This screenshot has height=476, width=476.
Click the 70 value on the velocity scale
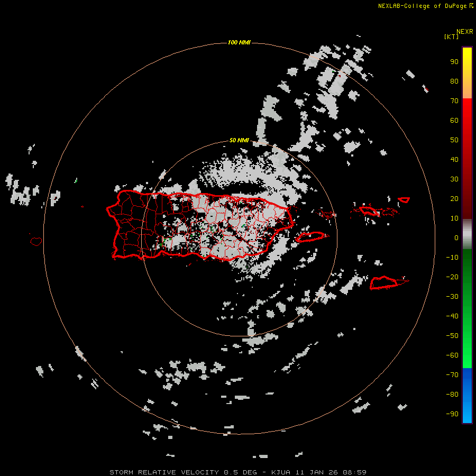pyautogui.click(x=454, y=101)
